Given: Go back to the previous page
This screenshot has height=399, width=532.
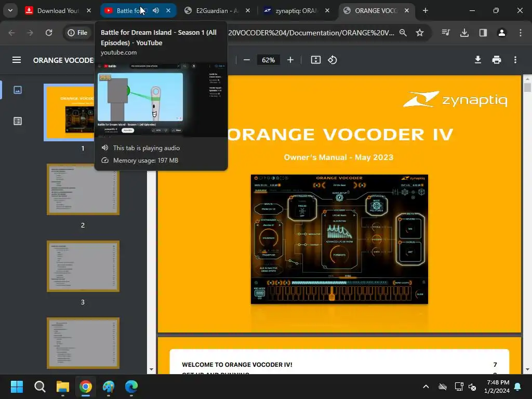Looking at the screenshot, I should coord(12,33).
